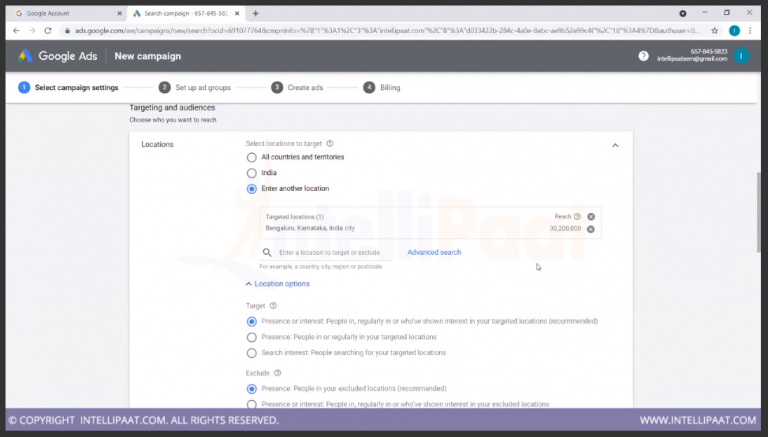This screenshot has width=768, height=437.
Task: Click the page vertical scrollbar
Action: (759, 211)
